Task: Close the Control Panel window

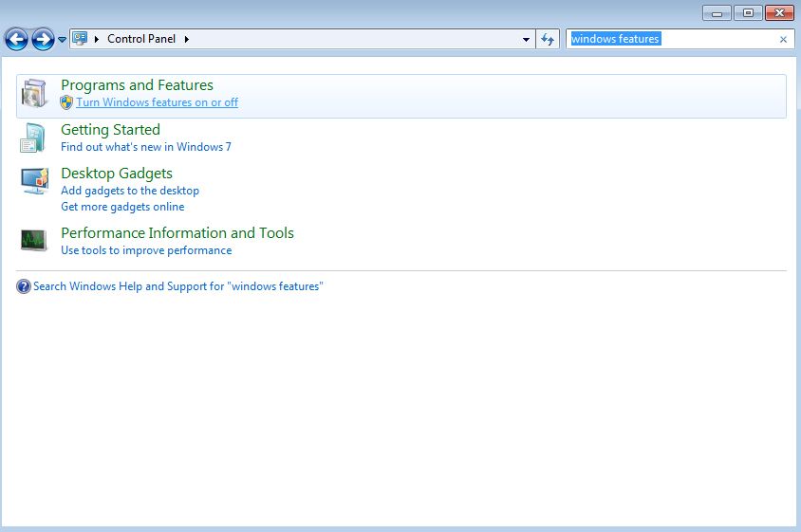Action: pyautogui.click(x=779, y=13)
